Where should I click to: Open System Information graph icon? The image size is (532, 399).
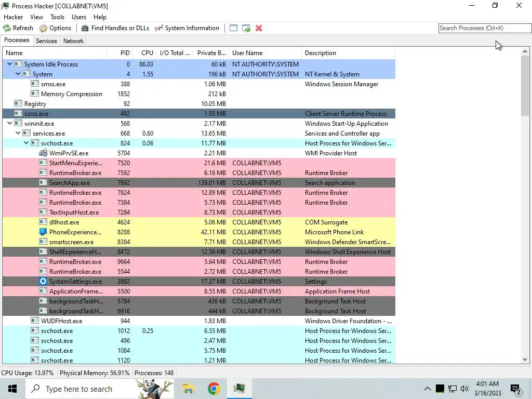[x=159, y=28]
